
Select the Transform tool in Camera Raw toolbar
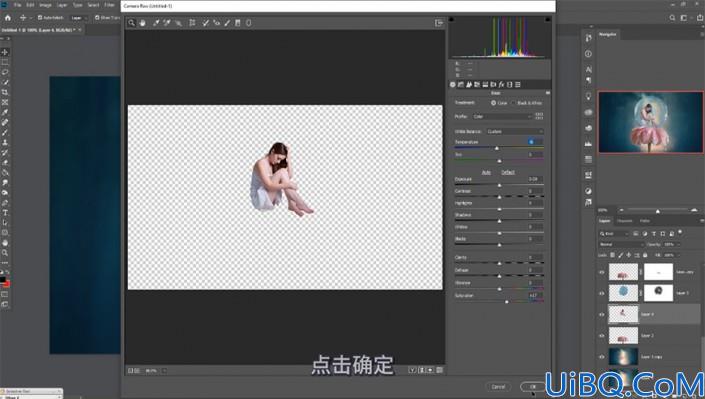(192, 23)
